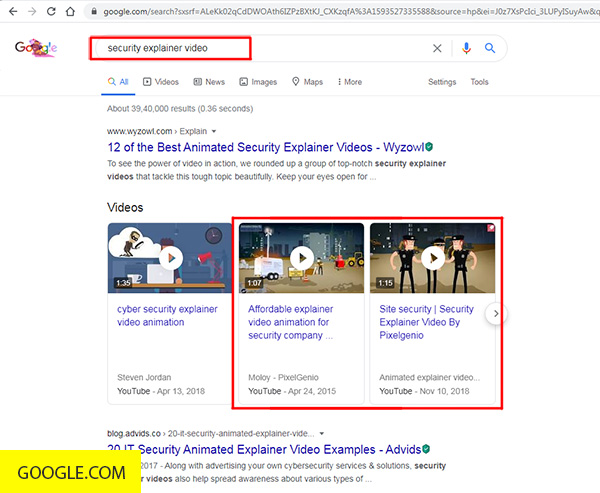Image resolution: width=600 pixels, height=493 pixels.
Task: Switch to the Images tab
Action: (258, 82)
